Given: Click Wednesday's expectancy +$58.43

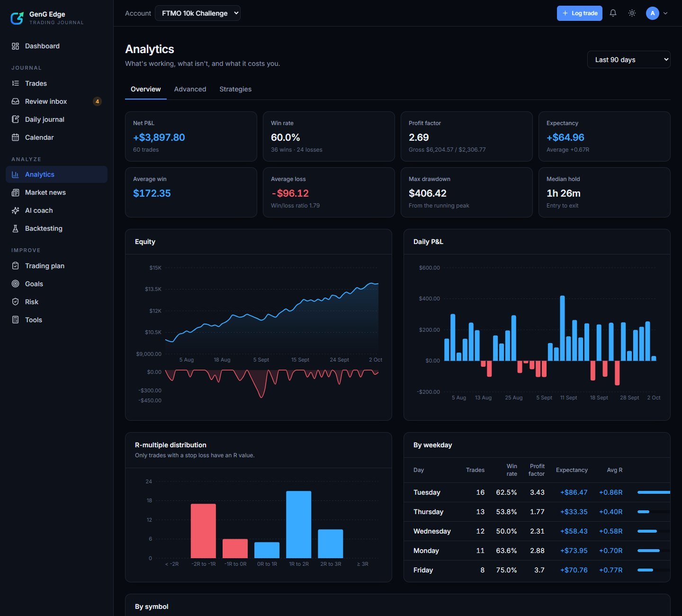Looking at the screenshot, I should click(574, 531).
